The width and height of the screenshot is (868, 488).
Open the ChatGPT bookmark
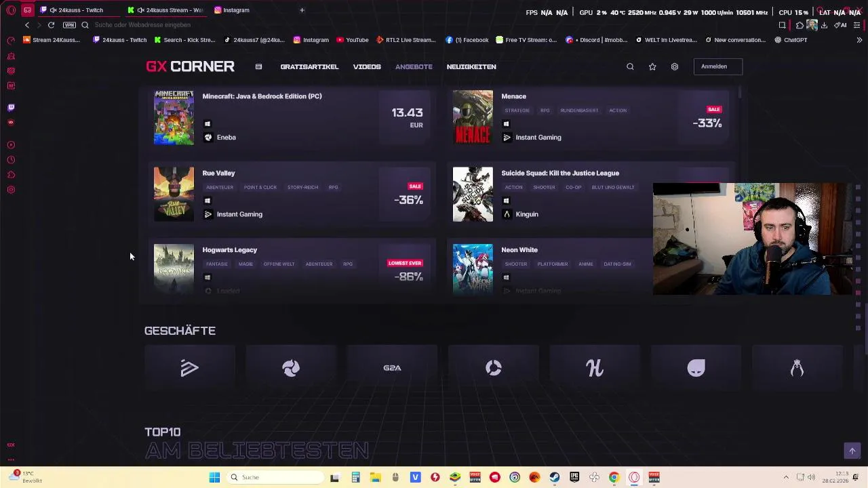pyautogui.click(x=791, y=40)
